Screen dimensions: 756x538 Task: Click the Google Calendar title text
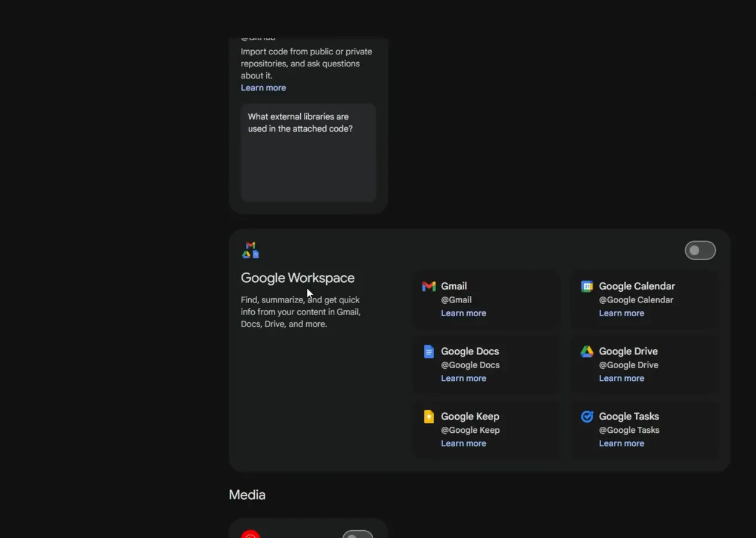pyautogui.click(x=637, y=286)
